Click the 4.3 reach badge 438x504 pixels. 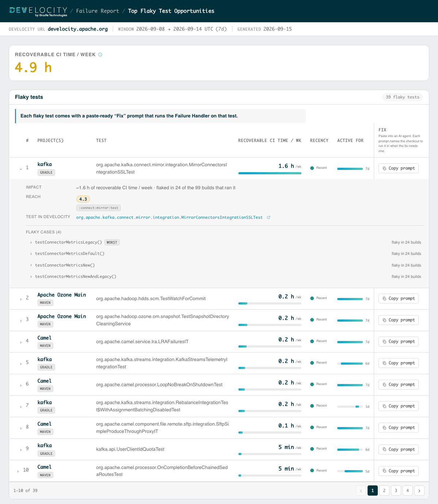click(83, 199)
